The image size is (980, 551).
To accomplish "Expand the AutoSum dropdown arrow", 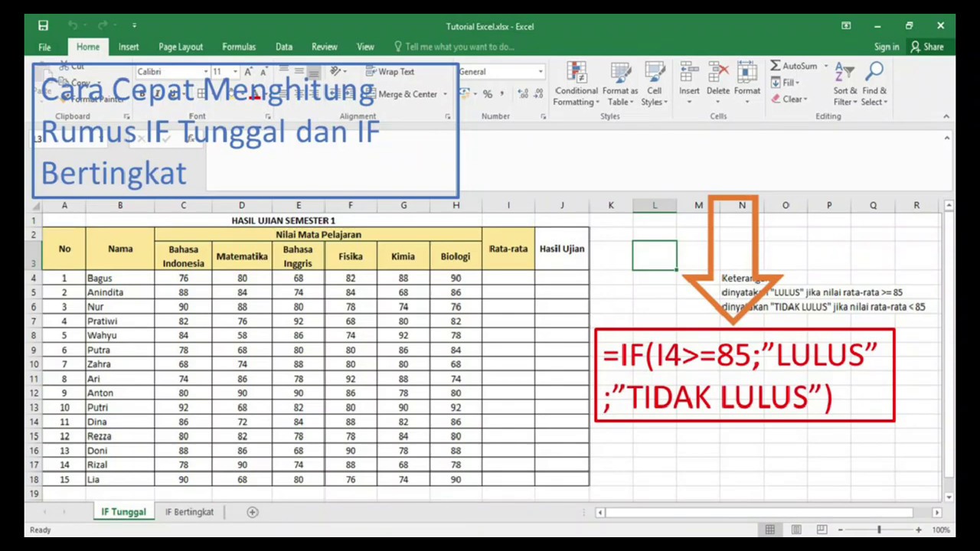I will [825, 67].
